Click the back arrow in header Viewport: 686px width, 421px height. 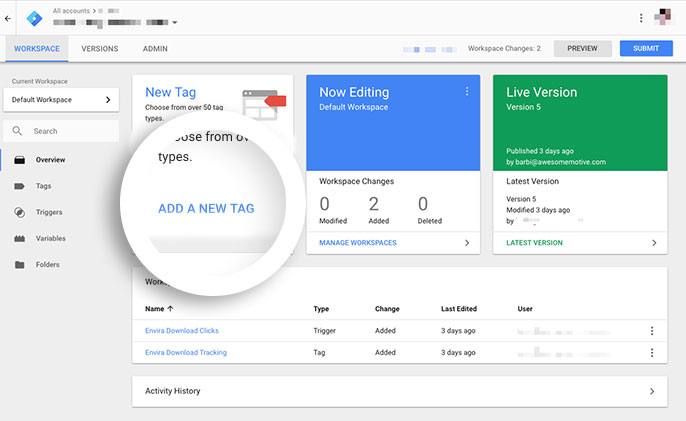[8, 18]
